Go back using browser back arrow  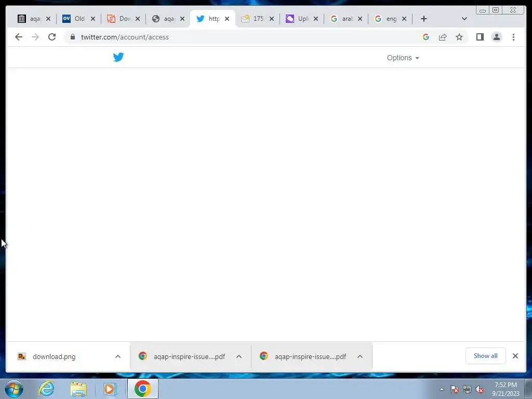pyautogui.click(x=19, y=37)
